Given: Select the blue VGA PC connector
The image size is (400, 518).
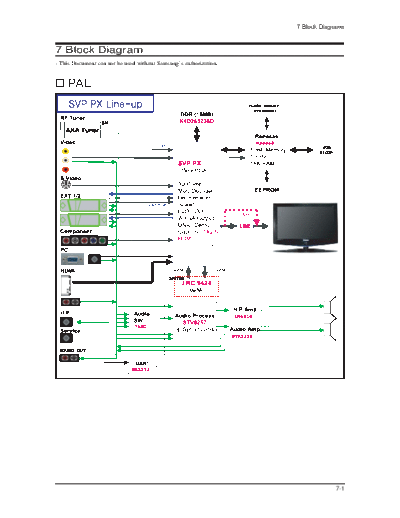Looking at the screenshot, I should [72, 259].
